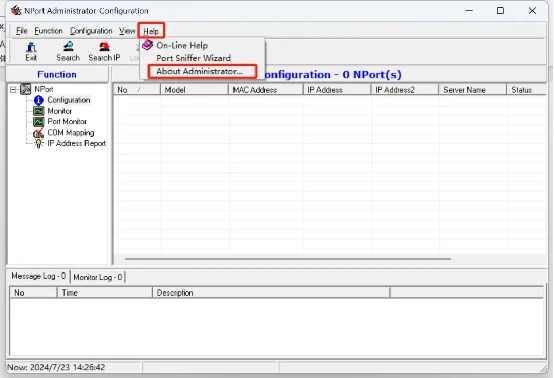Select the Port Monitor tree icon

[x=39, y=122]
